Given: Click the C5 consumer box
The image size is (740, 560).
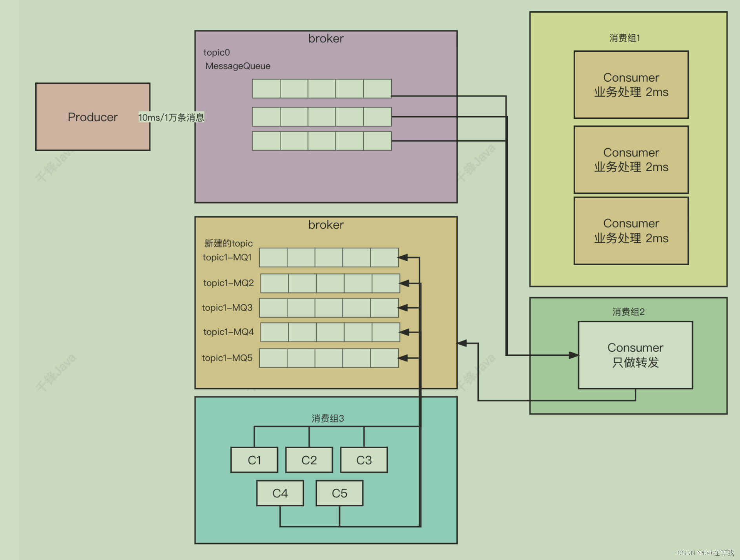Looking at the screenshot, I should click(x=339, y=493).
